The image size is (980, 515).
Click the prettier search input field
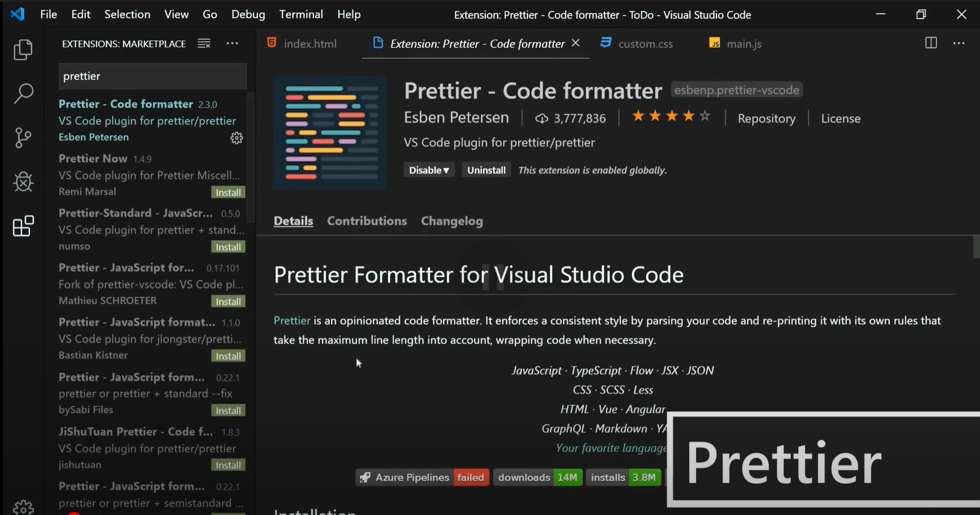coord(152,76)
